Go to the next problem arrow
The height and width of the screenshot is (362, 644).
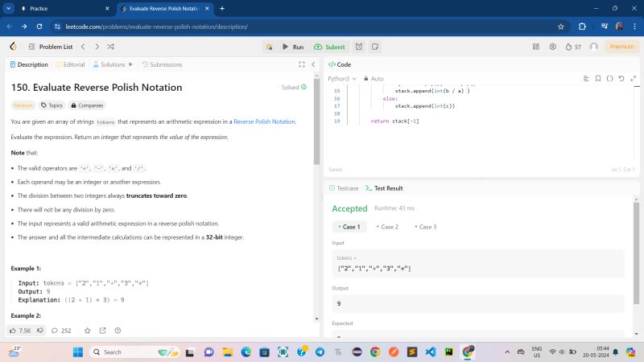click(96, 47)
